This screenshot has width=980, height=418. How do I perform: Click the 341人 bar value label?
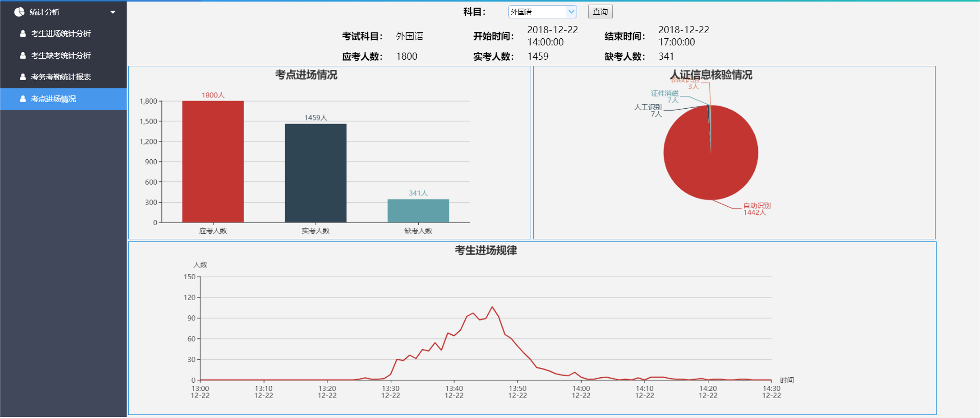tap(418, 193)
